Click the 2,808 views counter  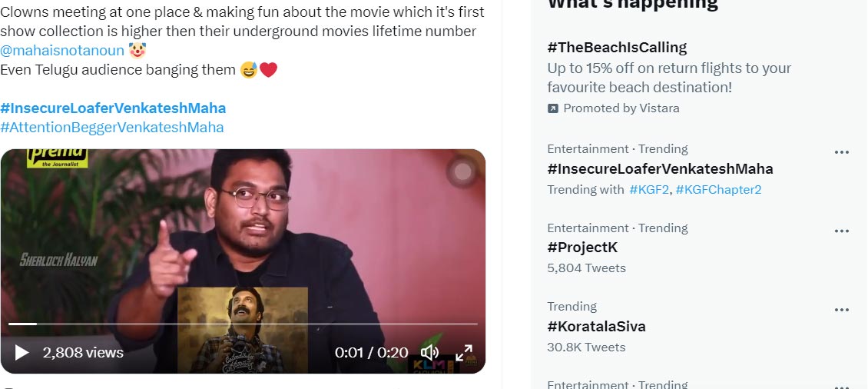click(x=83, y=353)
